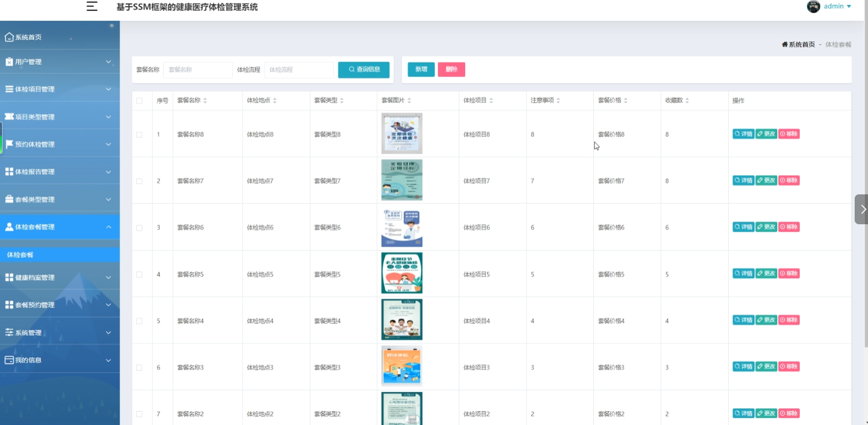Viewport: 868px width, 425px height.
Task: Click the pink 删除 button in toolbar
Action: click(x=451, y=69)
